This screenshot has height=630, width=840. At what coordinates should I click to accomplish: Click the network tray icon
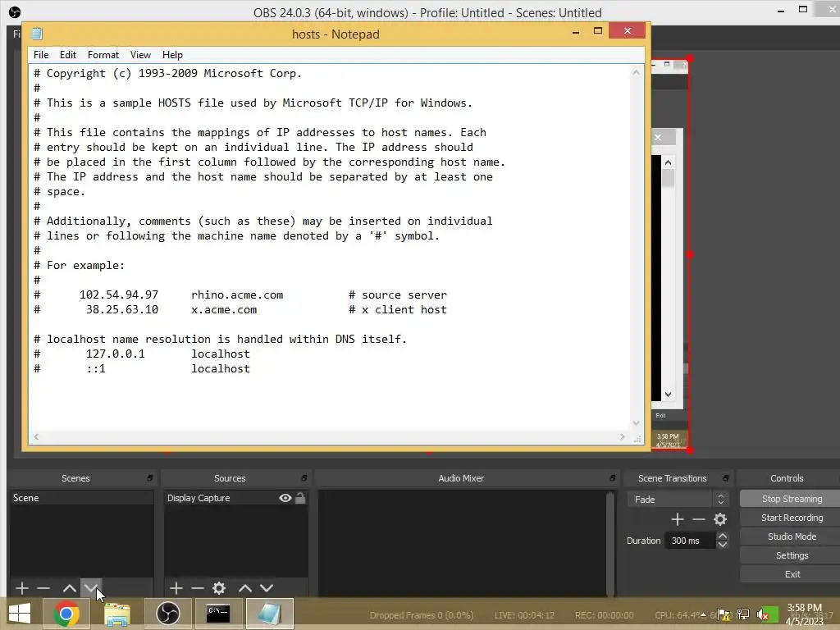point(743,614)
